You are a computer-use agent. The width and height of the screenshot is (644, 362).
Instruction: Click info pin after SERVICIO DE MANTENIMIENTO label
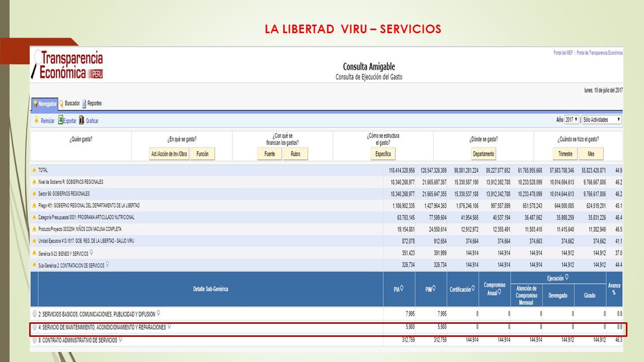[x=169, y=326]
